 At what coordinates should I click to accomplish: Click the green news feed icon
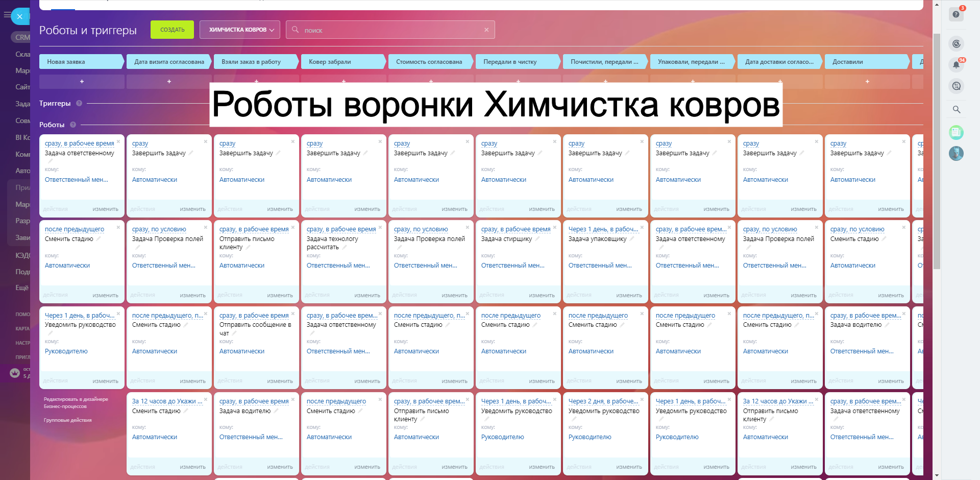pyautogui.click(x=956, y=133)
